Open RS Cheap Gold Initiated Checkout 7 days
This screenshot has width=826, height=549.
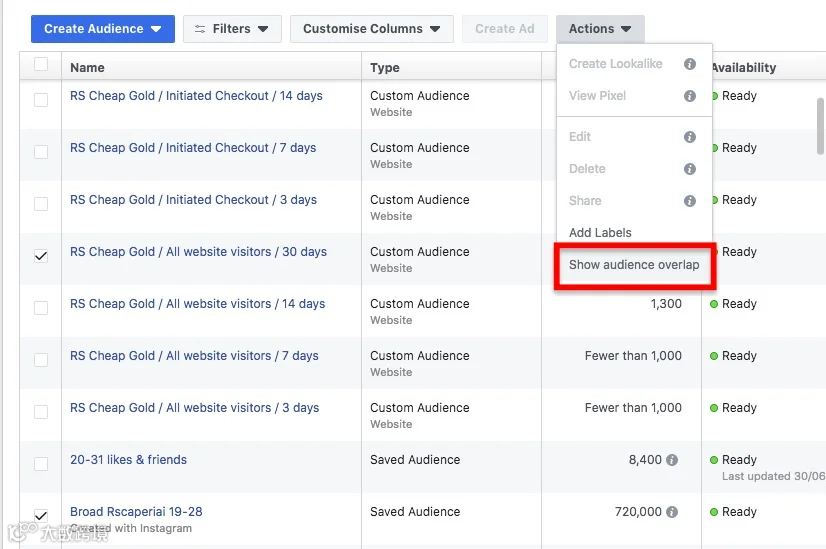193,148
